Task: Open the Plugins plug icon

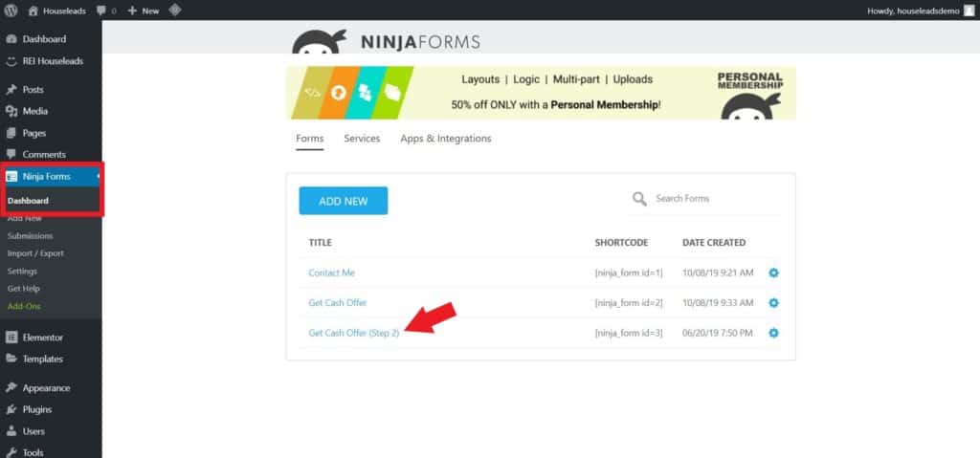Action: click(11, 410)
